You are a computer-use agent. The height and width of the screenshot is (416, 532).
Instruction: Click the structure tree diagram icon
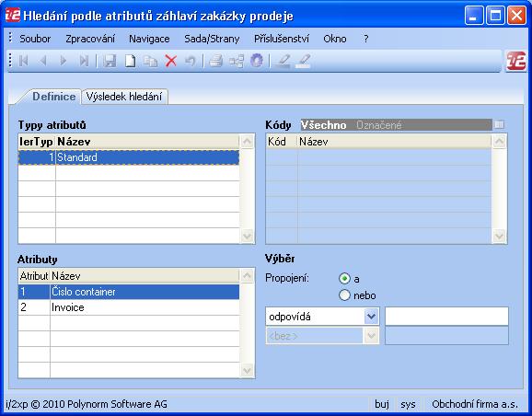(x=237, y=61)
